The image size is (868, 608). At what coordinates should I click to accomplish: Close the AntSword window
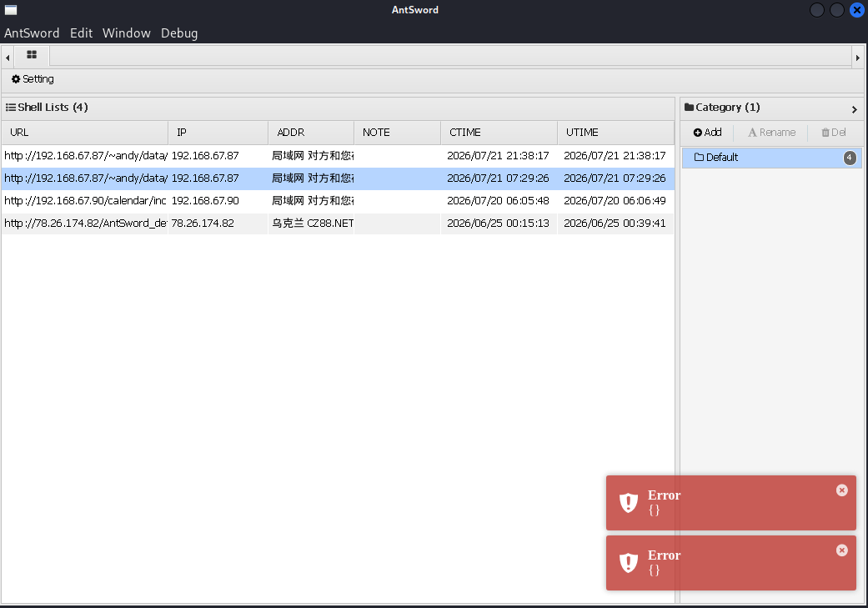pos(857,10)
